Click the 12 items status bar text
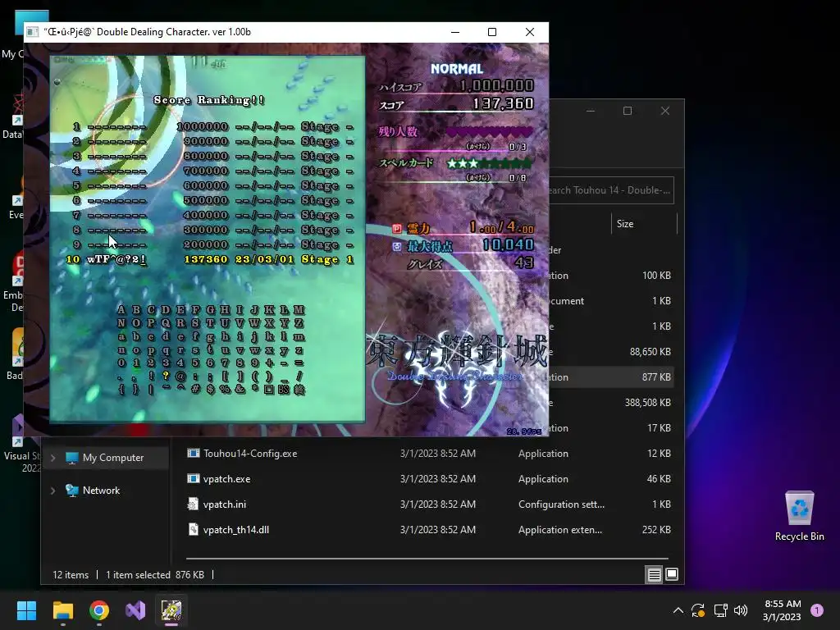 point(71,575)
